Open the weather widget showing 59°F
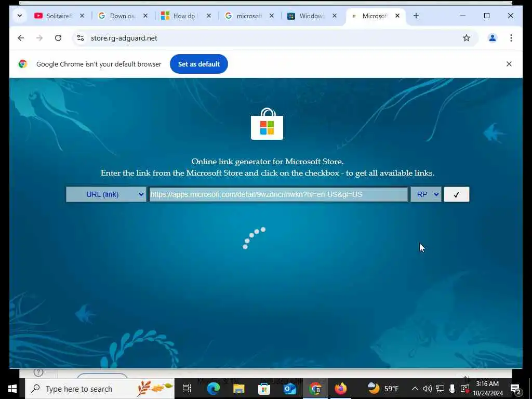Screen dimensions: 532x399 coord(383,388)
